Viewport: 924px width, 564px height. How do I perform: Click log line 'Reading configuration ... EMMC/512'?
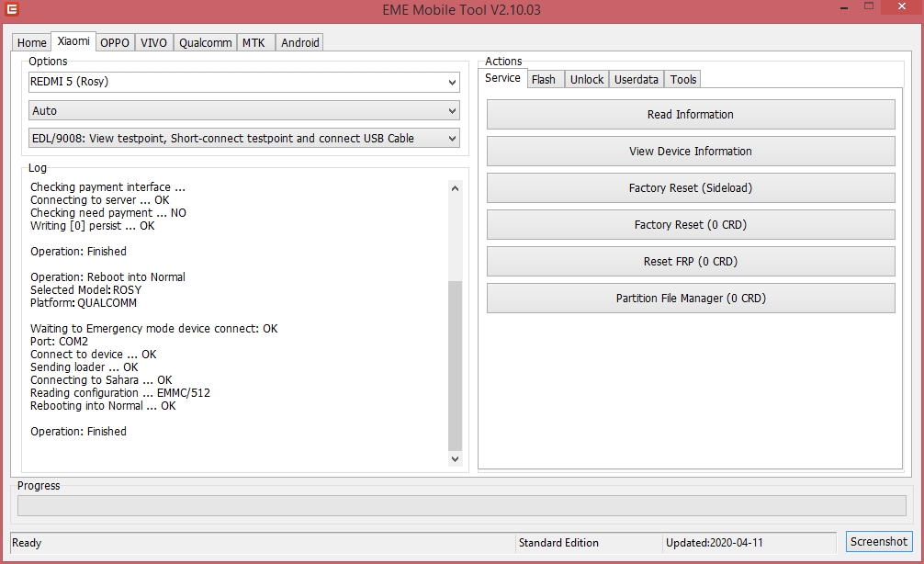pyautogui.click(x=120, y=392)
